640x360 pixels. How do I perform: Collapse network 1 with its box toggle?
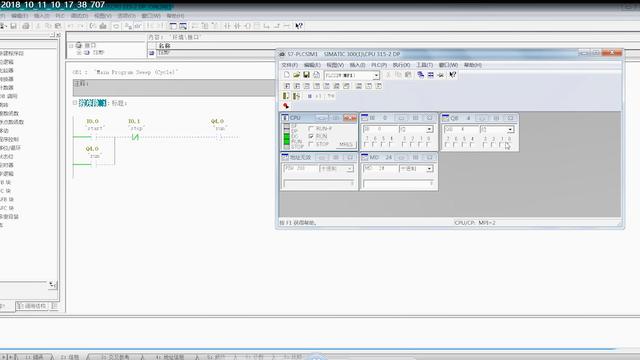click(75, 103)
